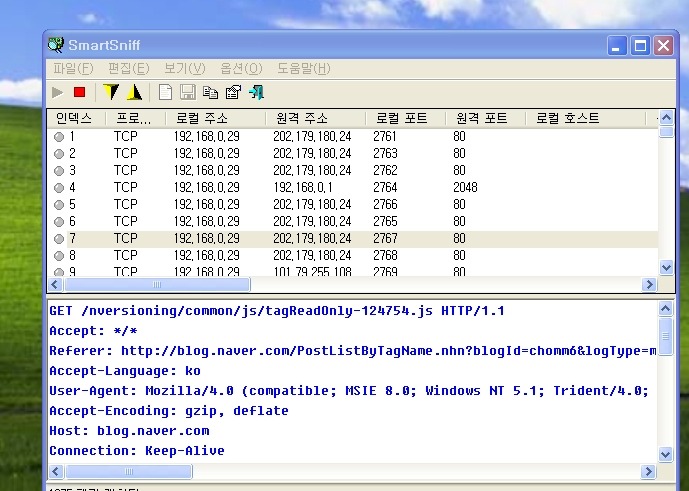Click the blank page clear-list icon
Screen dimensions: 689x491
[165, 93]
